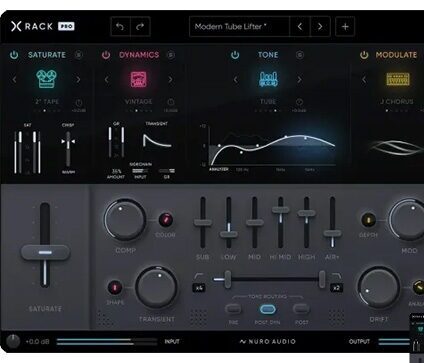Switch to previous Dynamics model
Screen dimensions: 424x363
[x=106, y=80]
